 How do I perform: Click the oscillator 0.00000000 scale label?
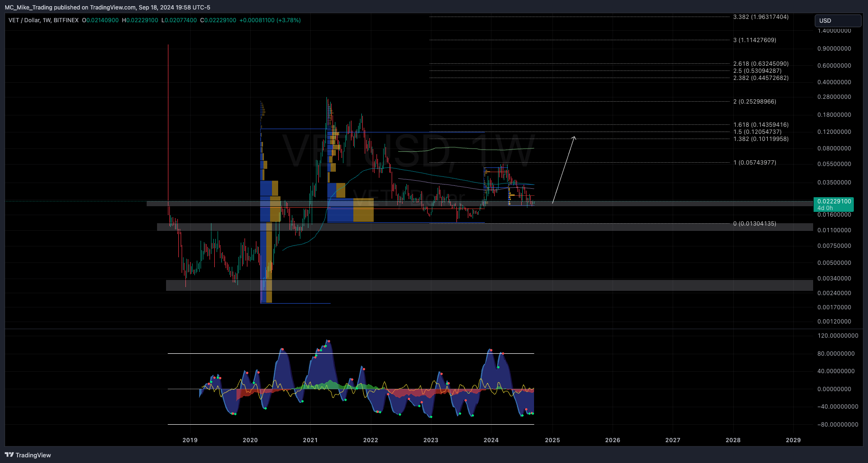(x=834, y=389)
